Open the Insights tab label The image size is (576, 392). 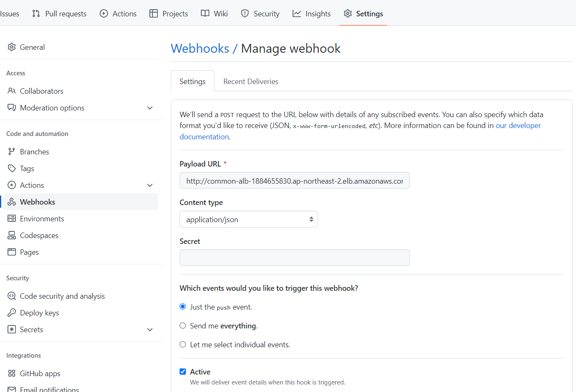318,13
